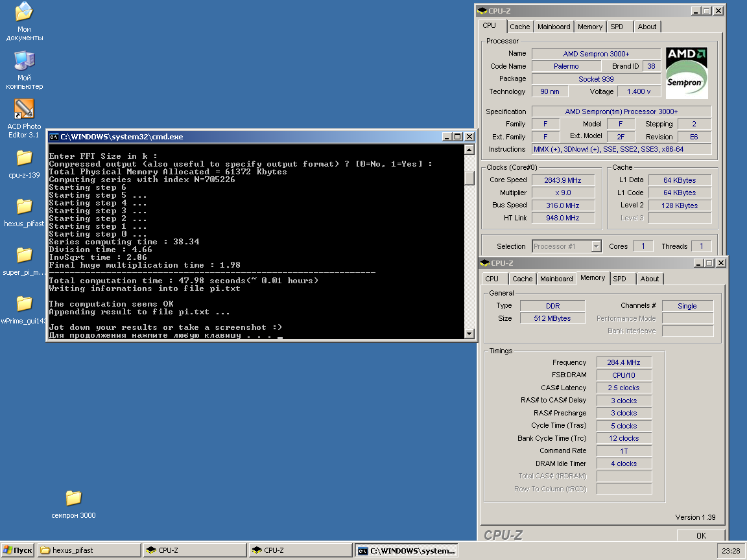This screenshot has width=747, height=560.
Task: Activate the cmd.exe taskbar button
Action: point(407,550)
